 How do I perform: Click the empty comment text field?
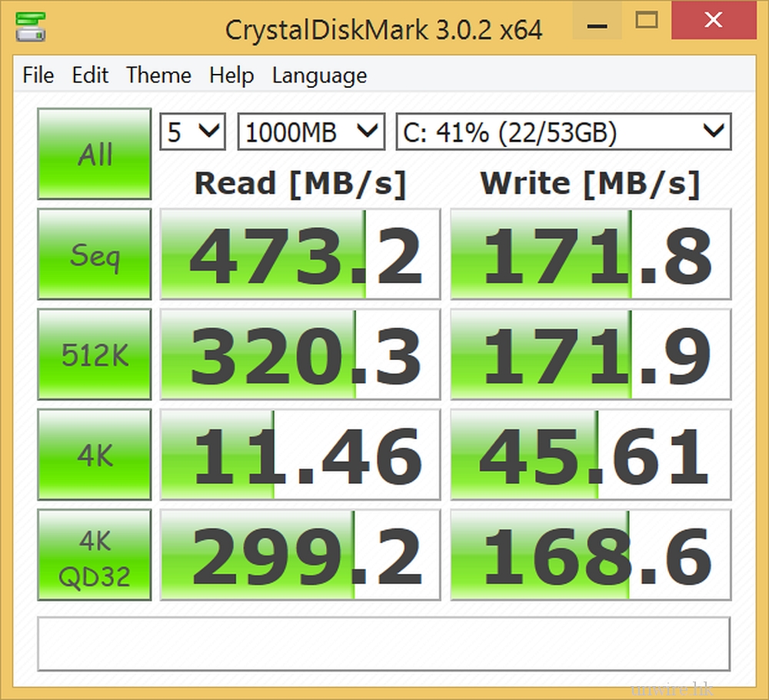click(x=384, y=643)
